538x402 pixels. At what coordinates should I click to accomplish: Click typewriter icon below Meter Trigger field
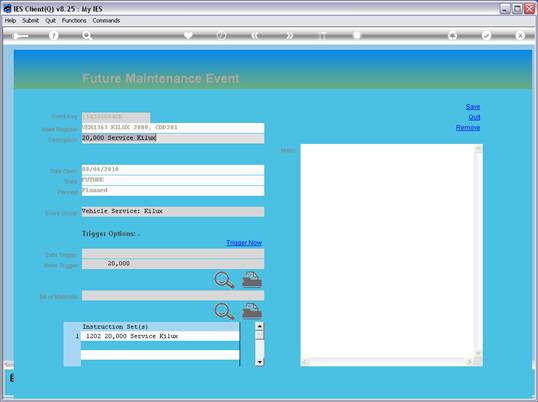pyautogui.click(x=252, y=280)
